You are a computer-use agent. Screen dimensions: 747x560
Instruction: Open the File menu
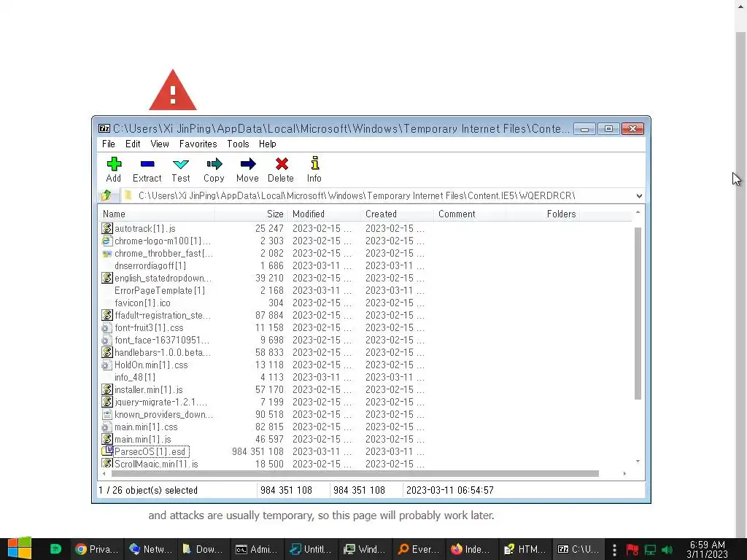[x=109, y=144]
